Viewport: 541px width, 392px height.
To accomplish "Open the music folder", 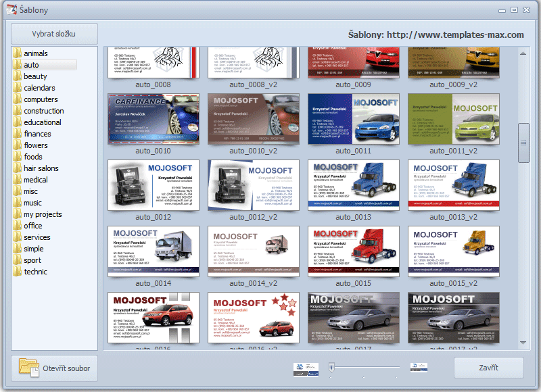I will coord(28,203).
